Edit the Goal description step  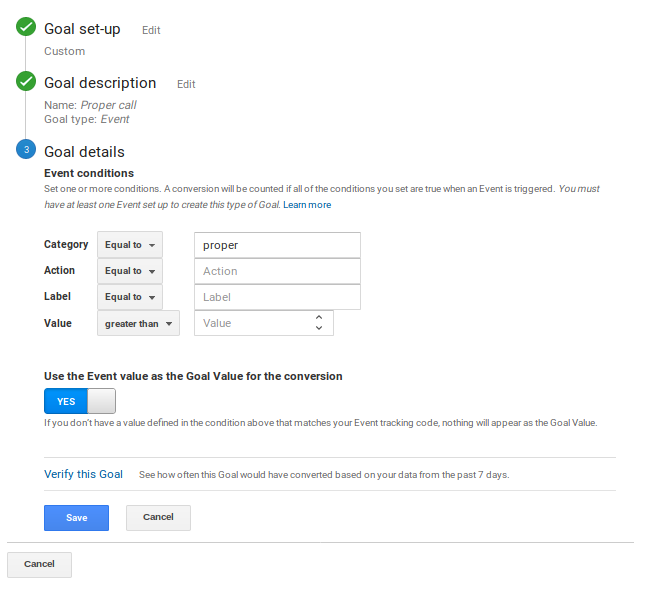186,85
